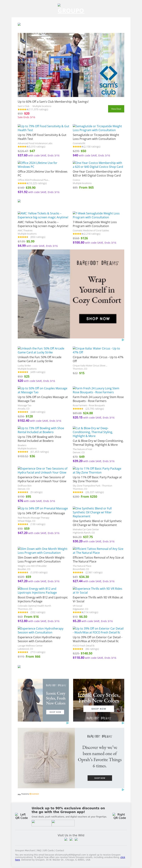
Task: Open the Left QR Code image
Action: [x=21, y=816]
